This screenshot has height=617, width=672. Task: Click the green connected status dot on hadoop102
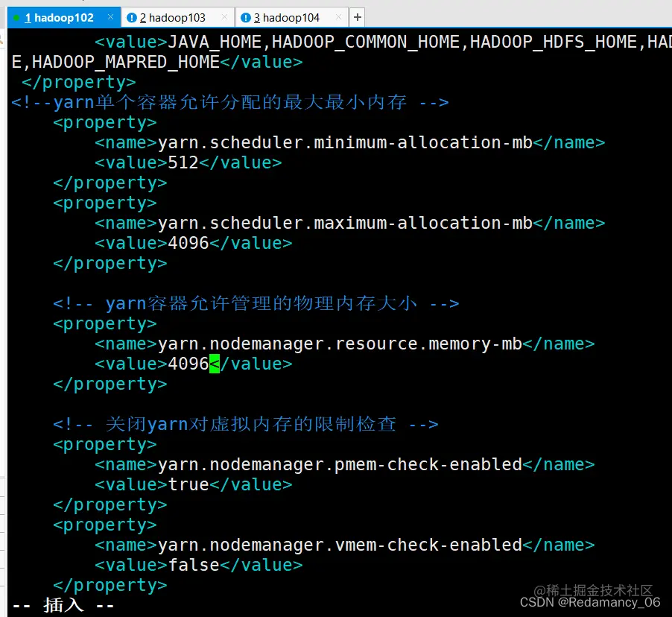(x=16, y=18)
